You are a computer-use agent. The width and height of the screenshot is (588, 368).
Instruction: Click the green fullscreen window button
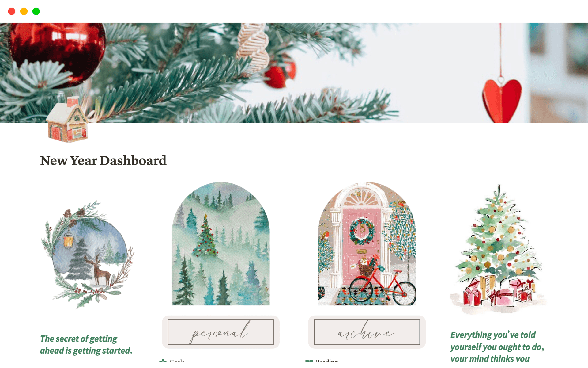tap(36, 11)
